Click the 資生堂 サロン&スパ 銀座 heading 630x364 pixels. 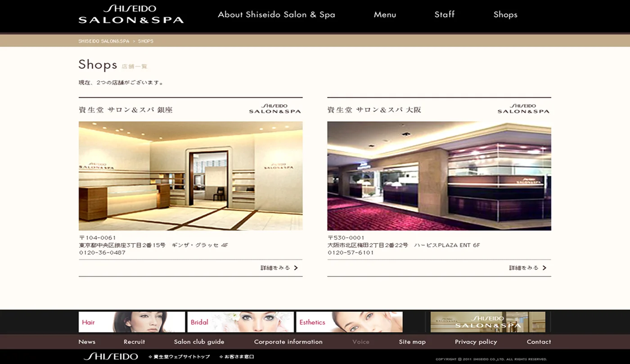point(126,110)
